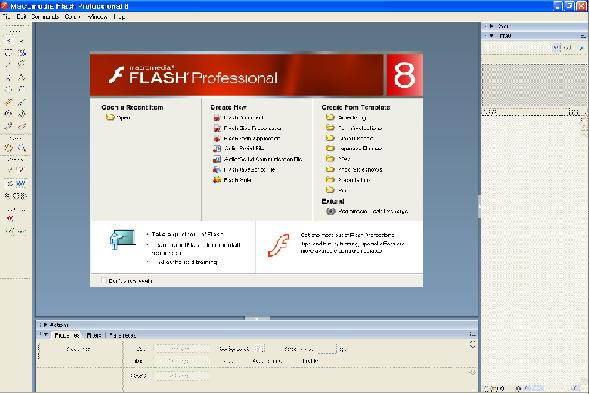Click the Device Settings button in Properties
The width and height of the screenshot is (589, 394).
pyautogui.click(x=182, y=376)
